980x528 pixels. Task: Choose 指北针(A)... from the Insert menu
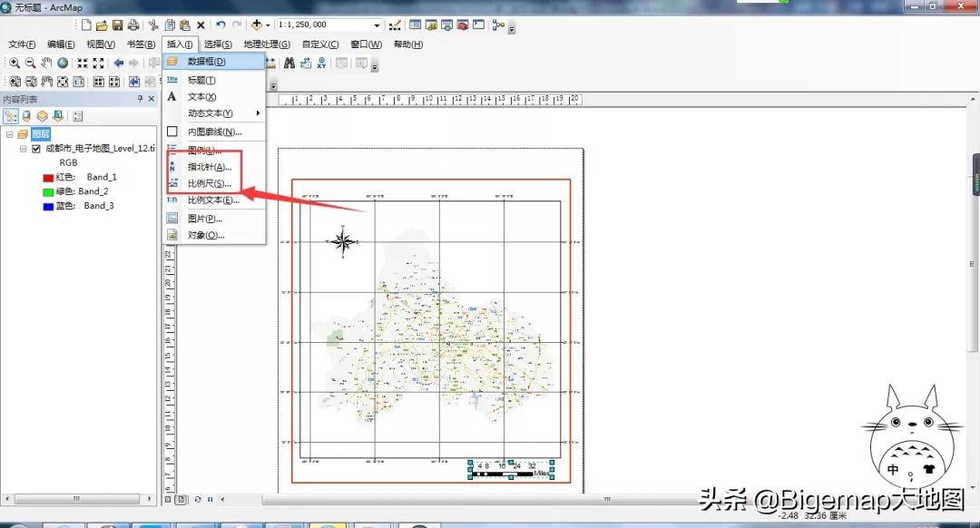[x=209, y=167]
